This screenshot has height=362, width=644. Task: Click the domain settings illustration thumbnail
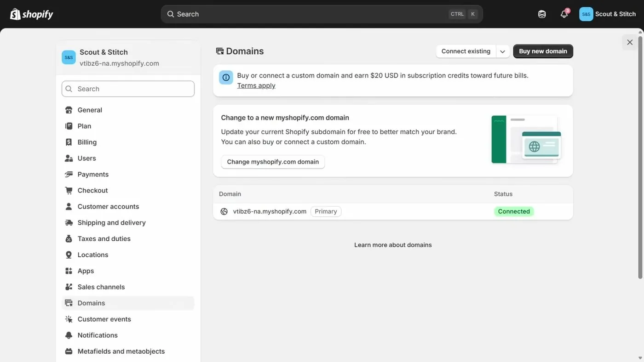(526, 140)
